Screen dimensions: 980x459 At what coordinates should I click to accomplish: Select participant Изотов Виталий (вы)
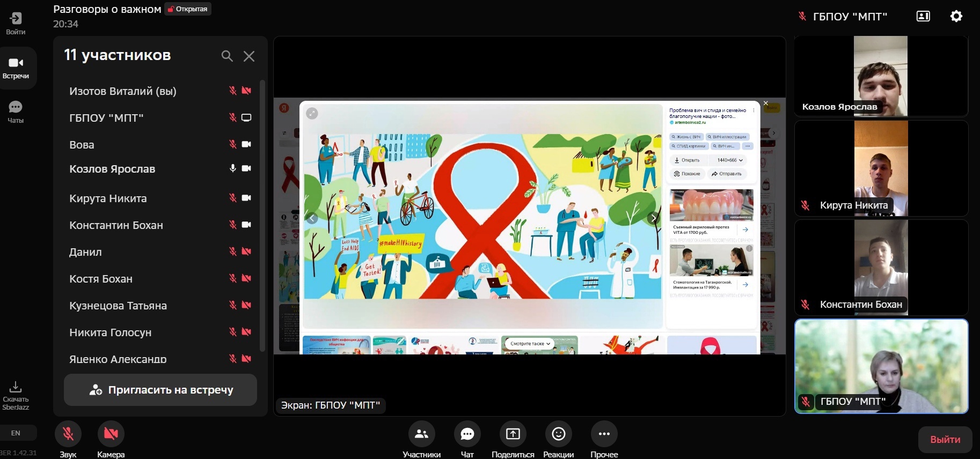point(123,91)
